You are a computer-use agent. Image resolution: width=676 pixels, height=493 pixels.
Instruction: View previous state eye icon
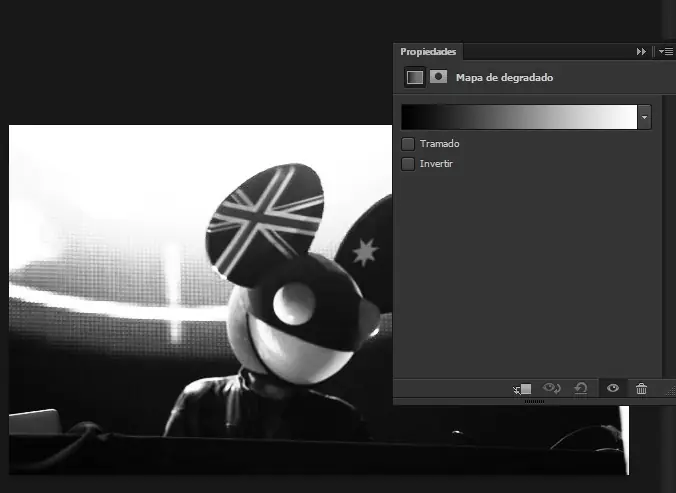[551, 389]
